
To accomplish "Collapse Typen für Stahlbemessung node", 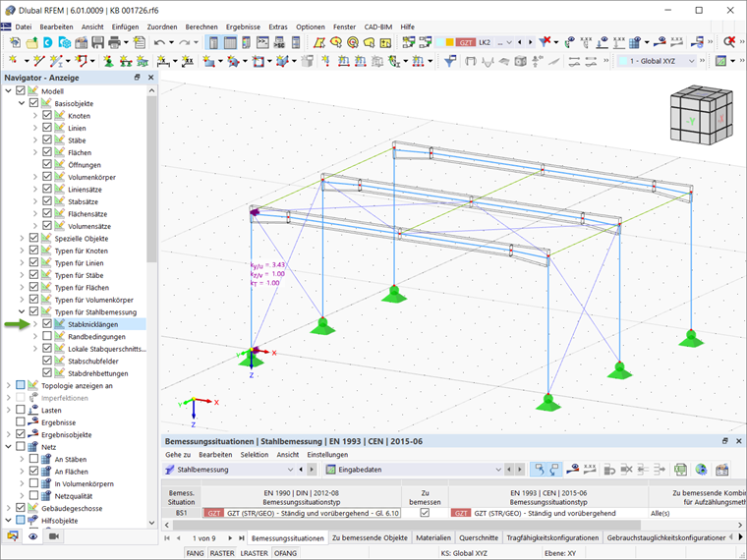I will click(x=22, y=311).
